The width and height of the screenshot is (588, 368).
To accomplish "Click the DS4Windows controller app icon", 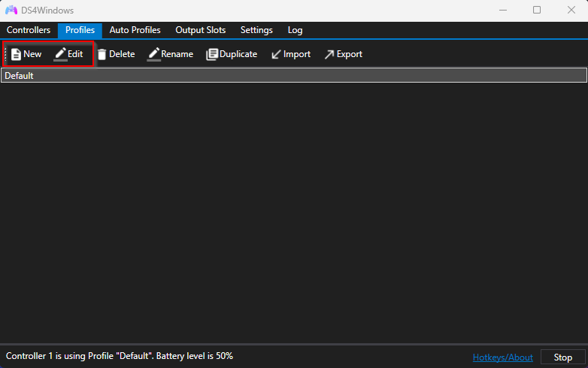I will pos(11,10).
